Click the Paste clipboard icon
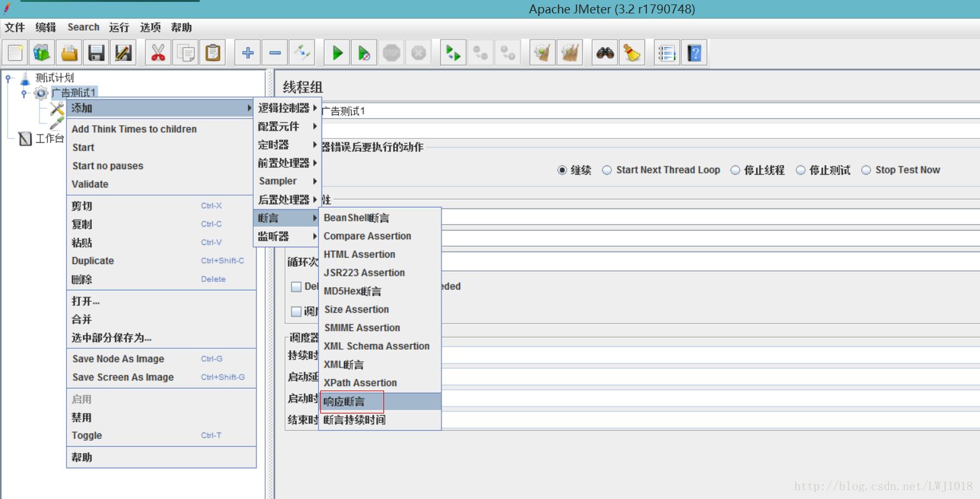This screenshot has width=980, height=499. (213, 52)
